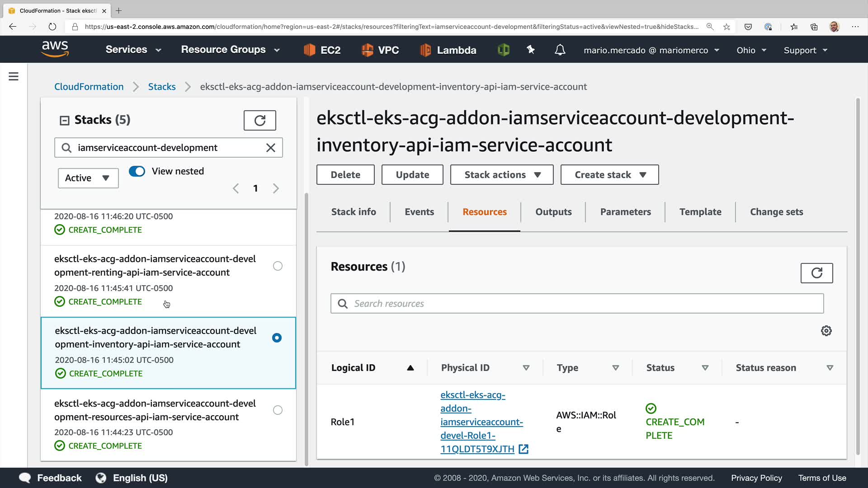Switch to the Template tab

click(x=700, y=212)
